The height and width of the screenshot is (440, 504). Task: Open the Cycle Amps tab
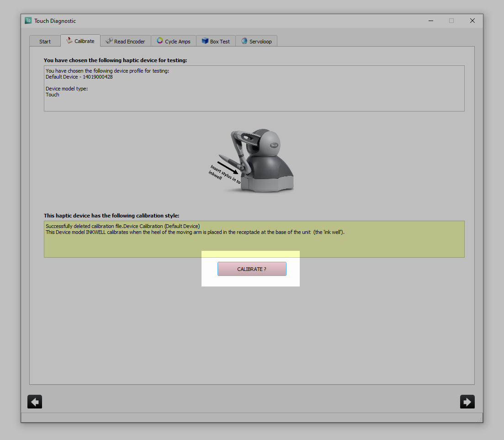coord(173,41)
